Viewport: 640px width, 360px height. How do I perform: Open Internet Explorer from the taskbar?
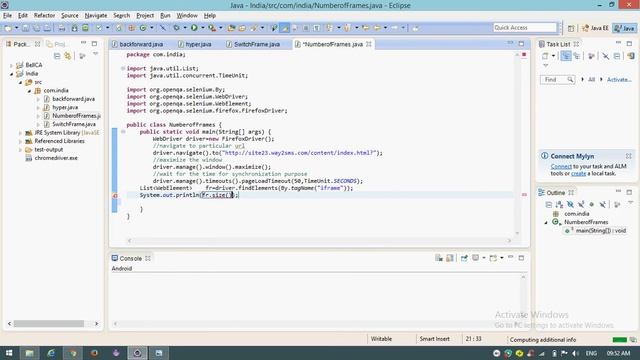click(x=51, y=353)
